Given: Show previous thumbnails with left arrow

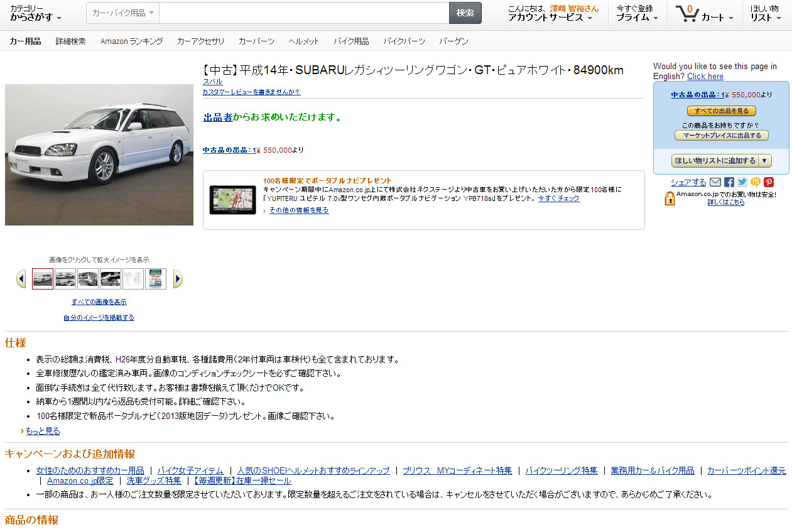Looking at the screenshot, I should point(21,278).
